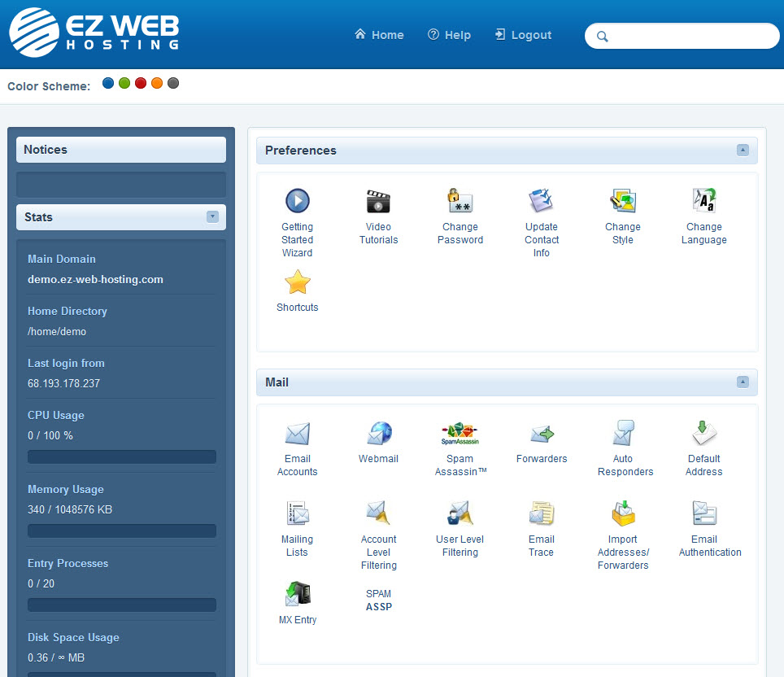The height and width of the screenshot is (677, 784).
Task: Go to the Home menu item
Action: (x=378, y=35)
